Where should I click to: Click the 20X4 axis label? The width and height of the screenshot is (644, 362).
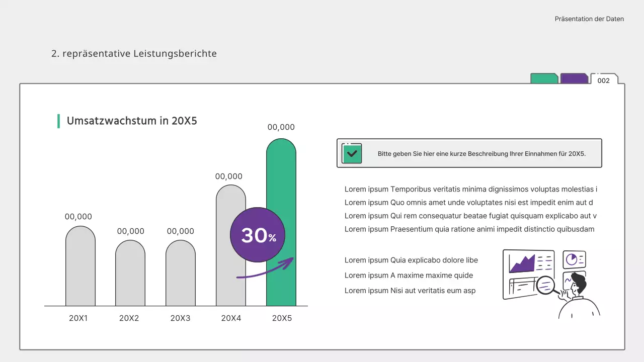230,318
